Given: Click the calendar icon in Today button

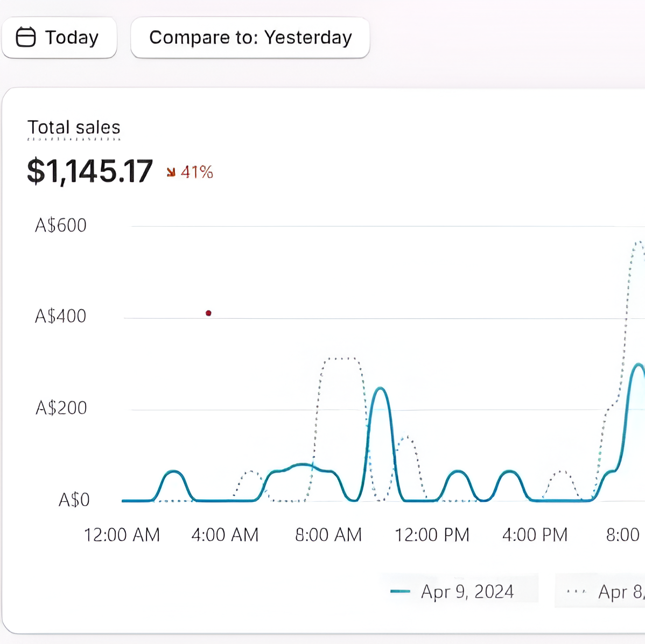Looking at the screenshot, I should 26,37.
